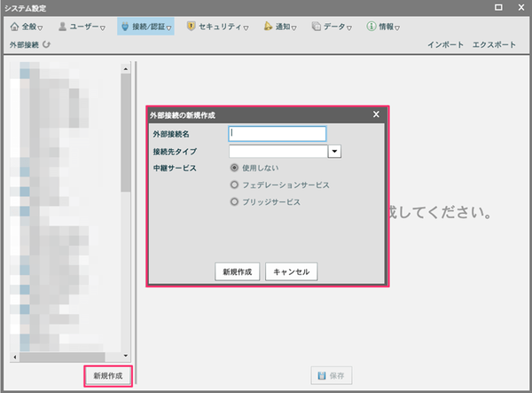Screen dimensions: 532x393
Task: Close the システム設定 window
Action: pos(521,7)
